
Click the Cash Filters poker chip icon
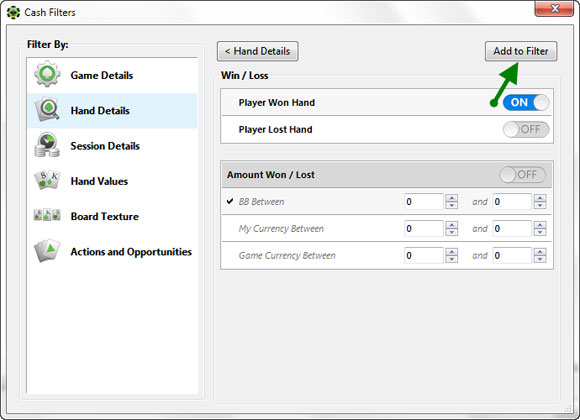click(13, 12)
